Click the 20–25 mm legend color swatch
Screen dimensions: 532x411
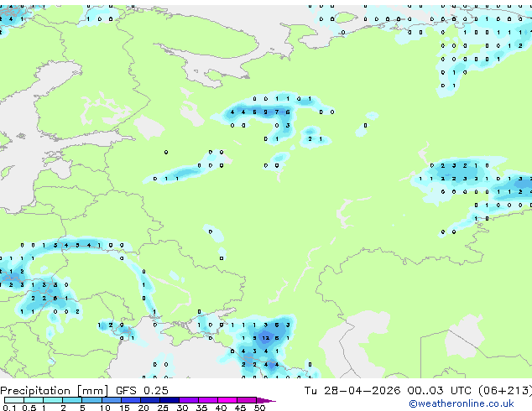(x=150, y=400)
